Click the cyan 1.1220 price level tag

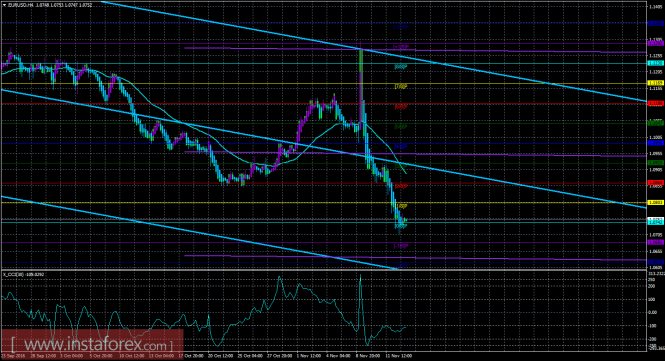[x=655, y=63]
